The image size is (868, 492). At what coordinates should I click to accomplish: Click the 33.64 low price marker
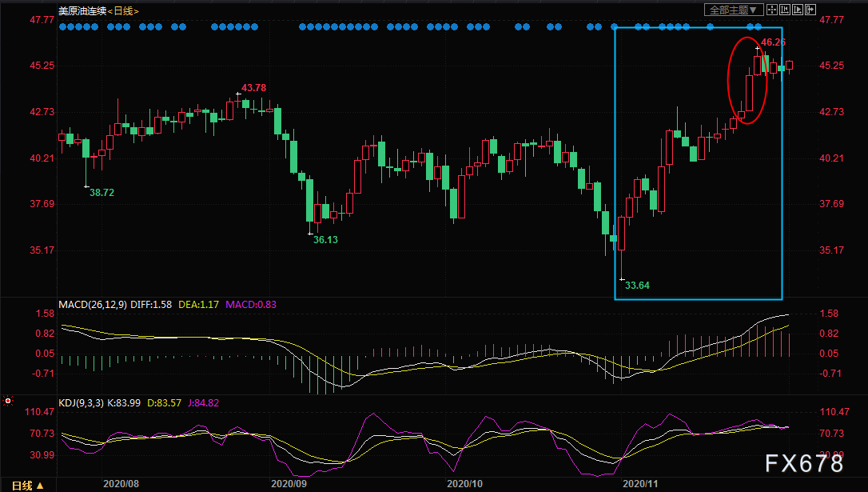[x=637, y=286]
